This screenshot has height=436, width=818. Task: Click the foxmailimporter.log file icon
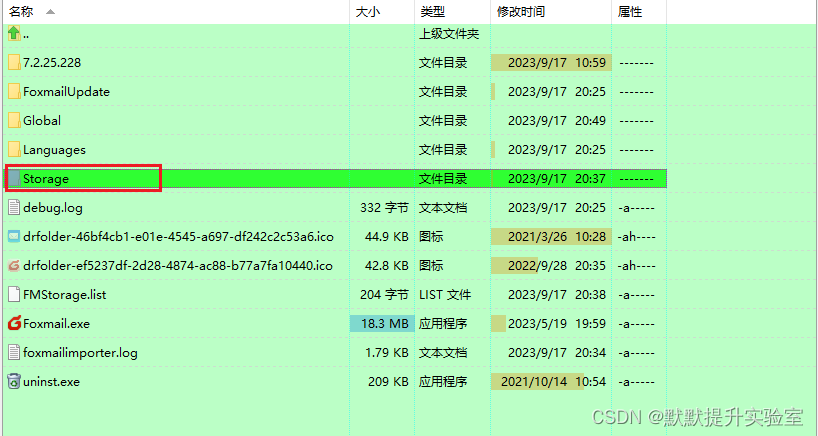tap(14, 353)
